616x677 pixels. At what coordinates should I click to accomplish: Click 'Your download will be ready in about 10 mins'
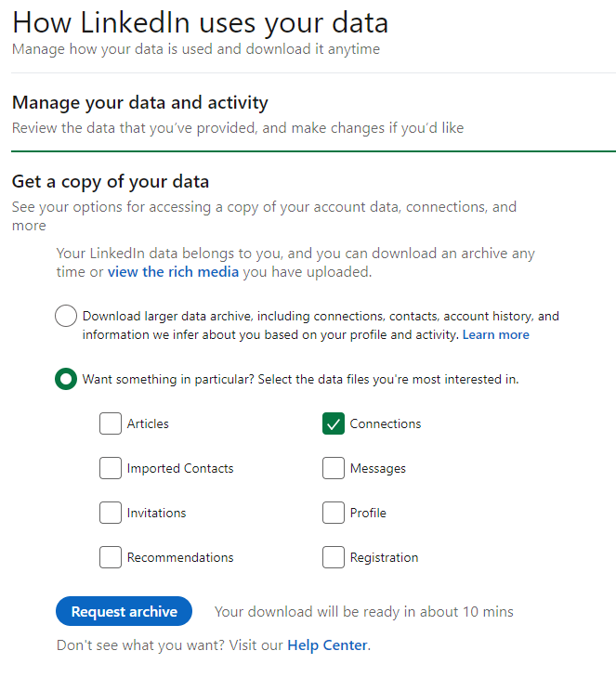364,611
